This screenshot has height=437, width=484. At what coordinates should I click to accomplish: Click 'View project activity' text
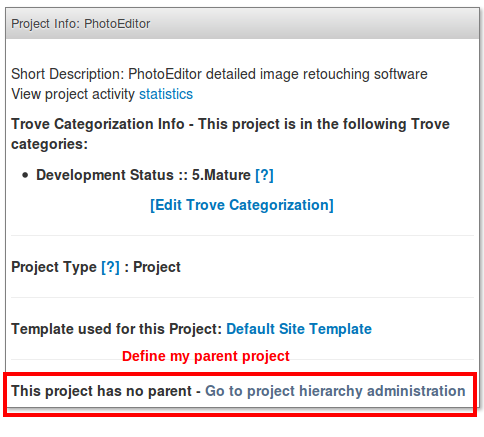pos(73,94)
